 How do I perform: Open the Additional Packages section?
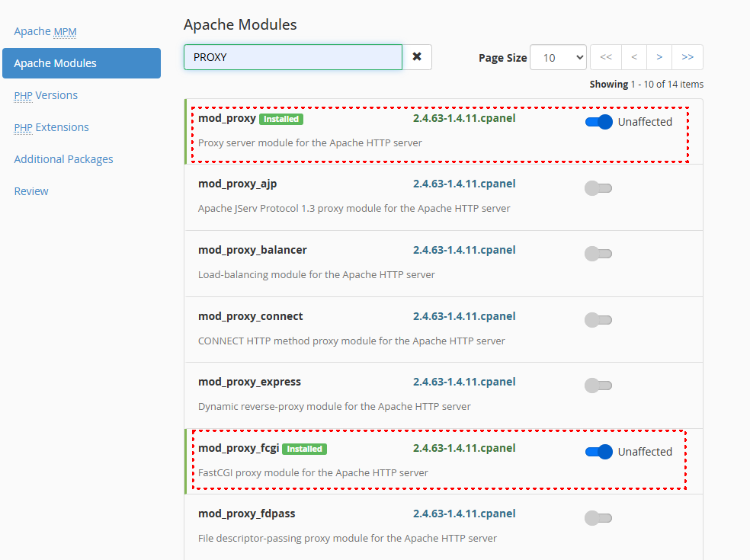[63, 159]
